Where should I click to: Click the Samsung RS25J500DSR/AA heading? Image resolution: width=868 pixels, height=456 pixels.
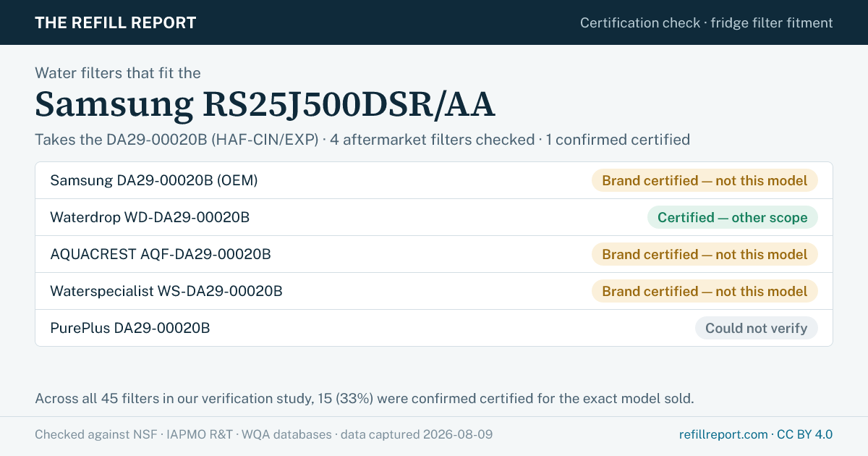(x=265, y=104)
